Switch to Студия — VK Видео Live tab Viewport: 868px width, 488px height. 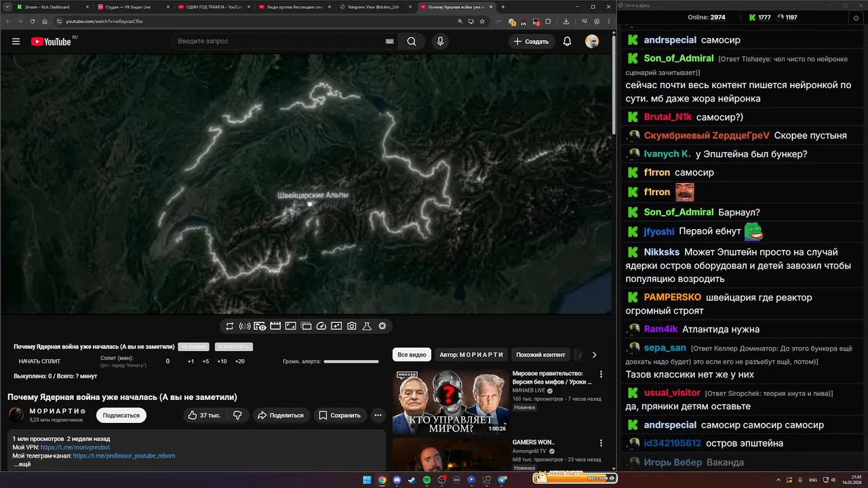click(133, 7)
